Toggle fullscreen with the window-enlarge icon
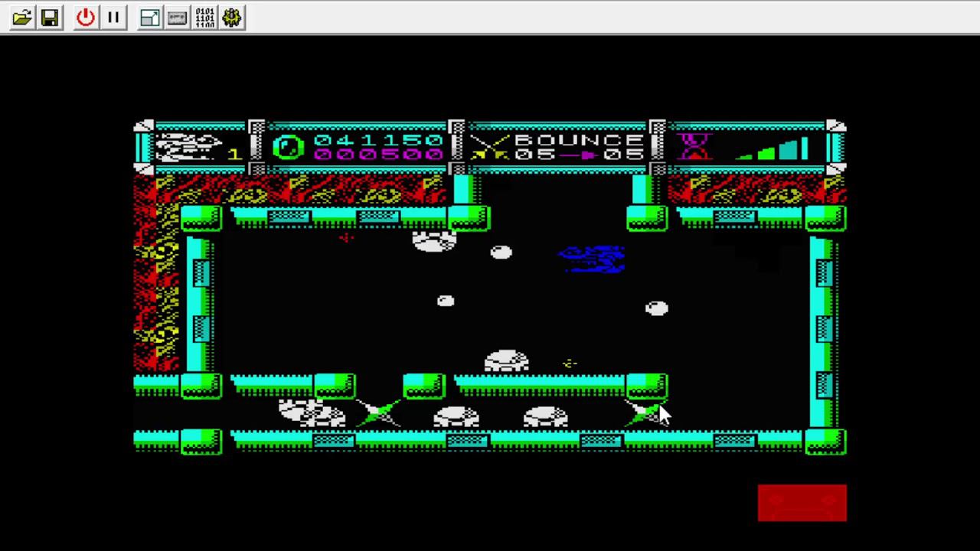Screen dimensions: 980x551 (x=149, y=17)
